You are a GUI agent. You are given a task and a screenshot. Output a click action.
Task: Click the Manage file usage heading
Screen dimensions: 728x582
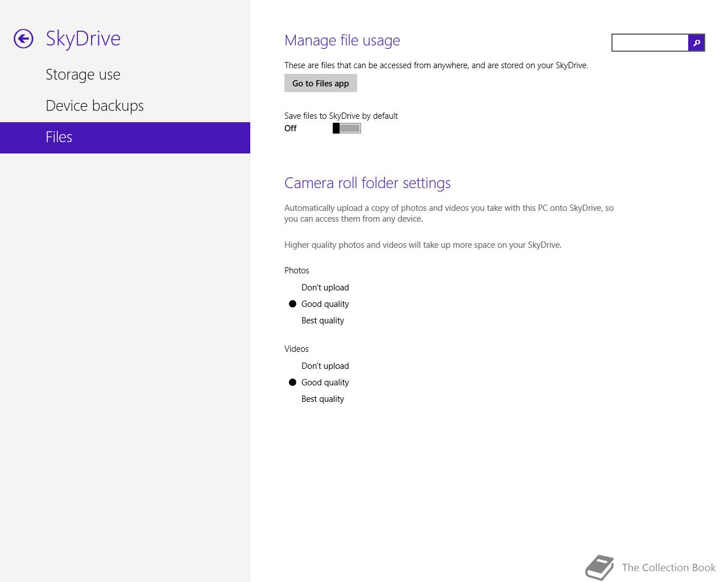(342, 40)
